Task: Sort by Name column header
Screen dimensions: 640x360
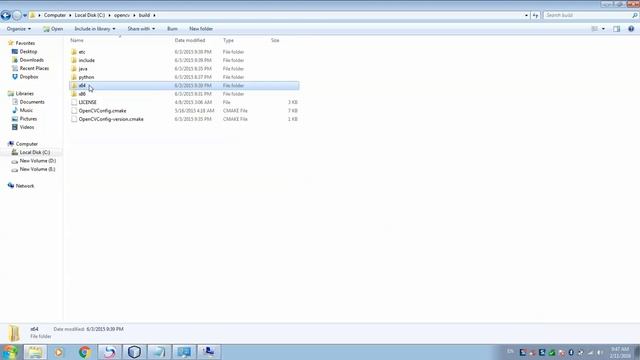Action: 77,40
